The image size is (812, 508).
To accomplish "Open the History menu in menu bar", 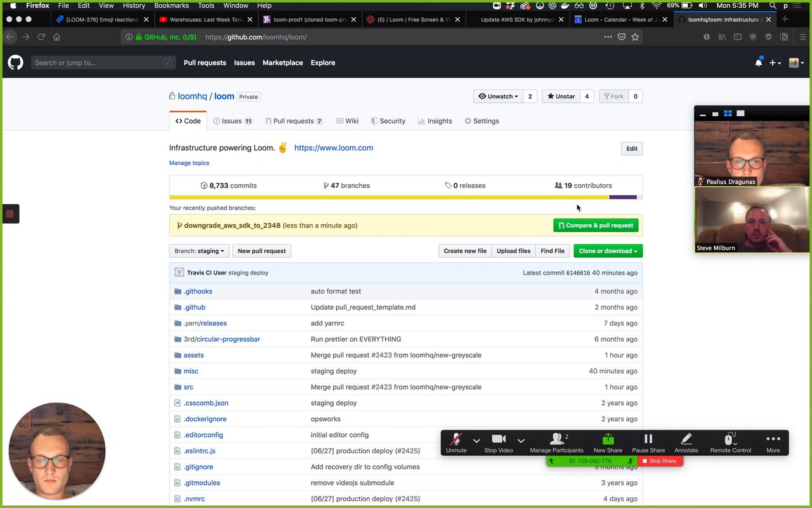I will pyautogui.click(x=134, y=6).
